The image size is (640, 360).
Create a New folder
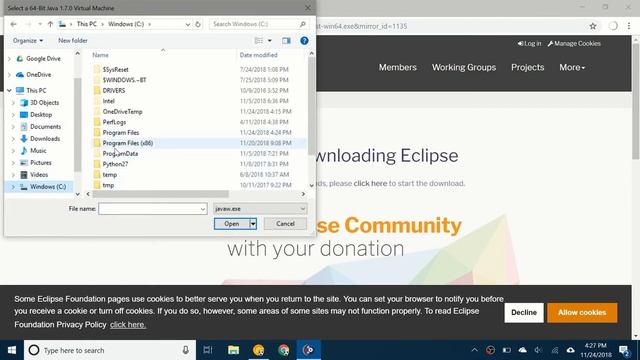(x=73, y=40)
